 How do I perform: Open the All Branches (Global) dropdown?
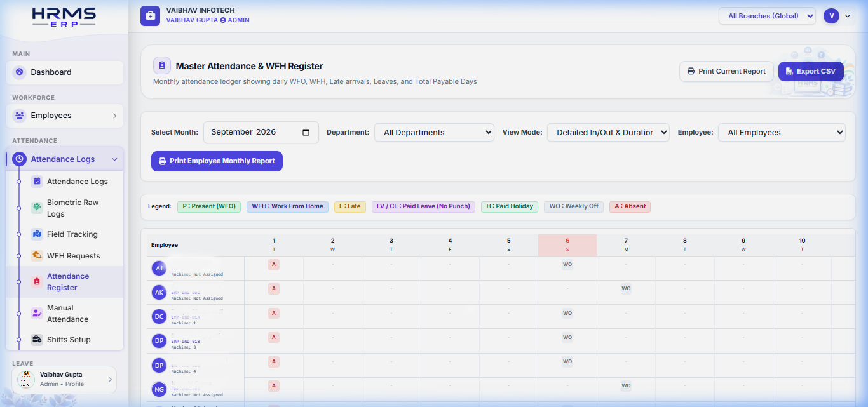[x=767, y=16]
